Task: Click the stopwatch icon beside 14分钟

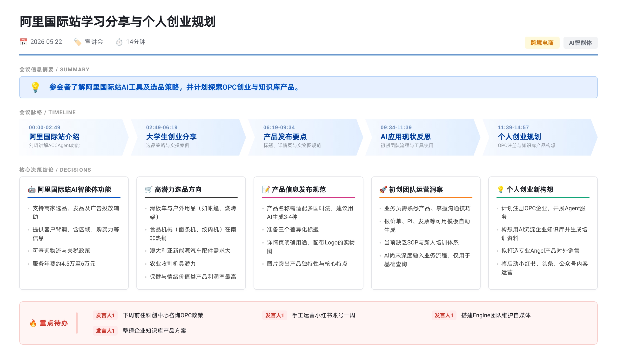Action: pos(119,42)
